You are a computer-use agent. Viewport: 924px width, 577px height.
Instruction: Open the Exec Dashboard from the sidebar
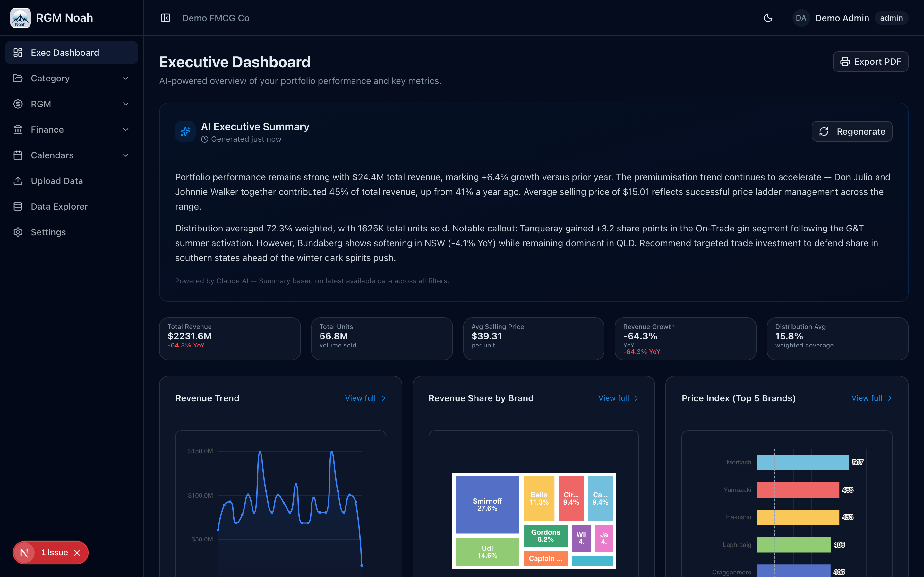(x=64, y=52)
